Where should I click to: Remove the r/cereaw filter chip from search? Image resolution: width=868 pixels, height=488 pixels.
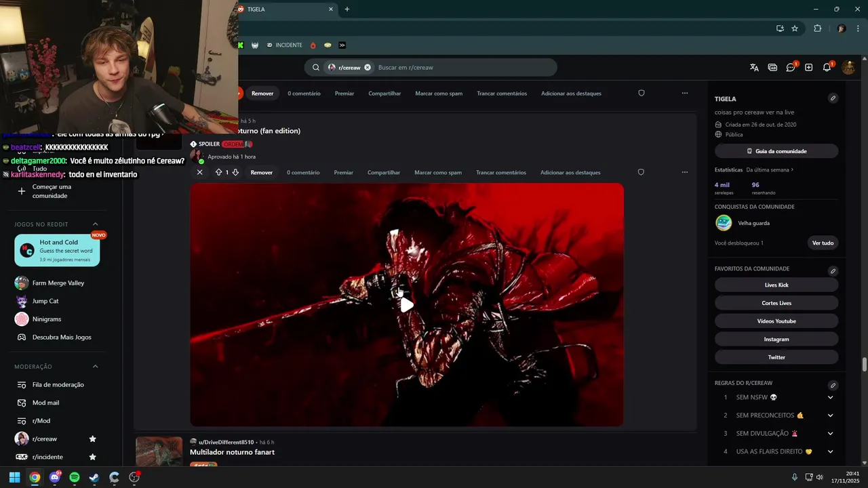368,67
